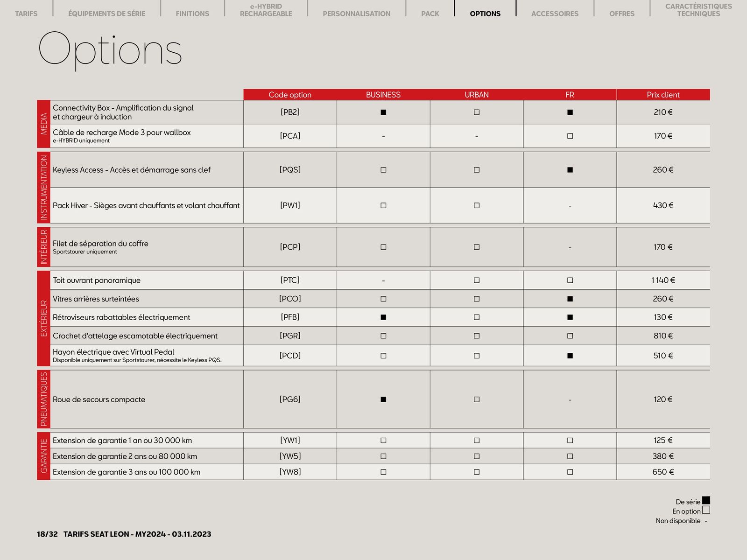The image size is (747, 560).
Task: Click Keyless Access BUSINESS option square
Action: 383,170
